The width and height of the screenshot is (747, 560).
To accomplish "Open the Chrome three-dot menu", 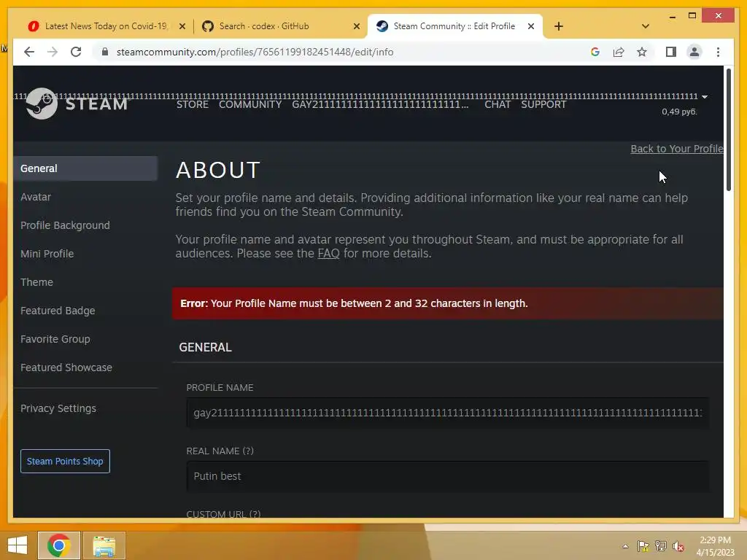I will tap(718, 52).
